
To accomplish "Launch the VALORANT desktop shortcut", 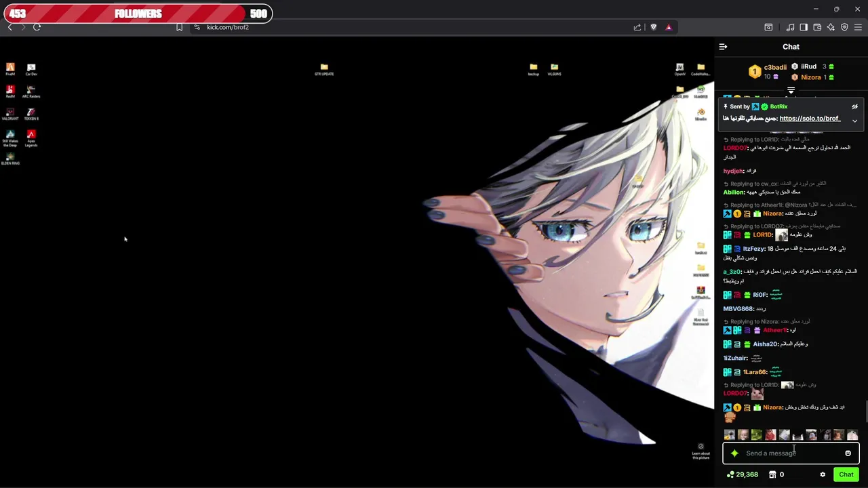I will (x=10, y=114).
